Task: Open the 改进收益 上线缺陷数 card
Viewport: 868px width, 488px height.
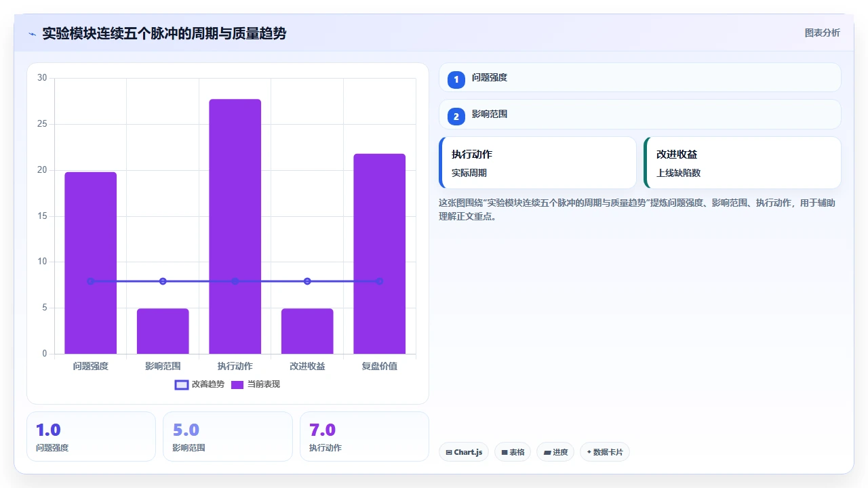Action: click(743, 163)
